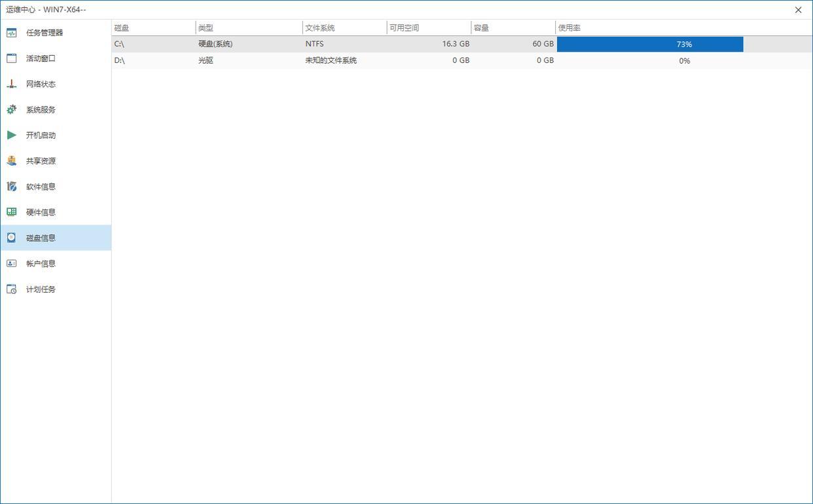Click the 帐户信息 ID card icon
The width and height of the screenshot is (813, 504).
[x=11, y=263]
